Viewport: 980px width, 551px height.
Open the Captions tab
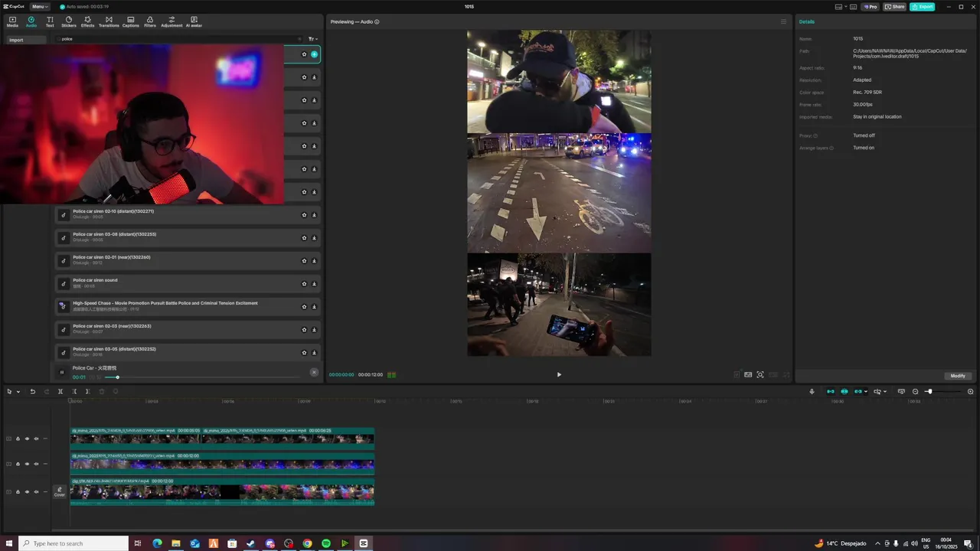tap(131, 21)
